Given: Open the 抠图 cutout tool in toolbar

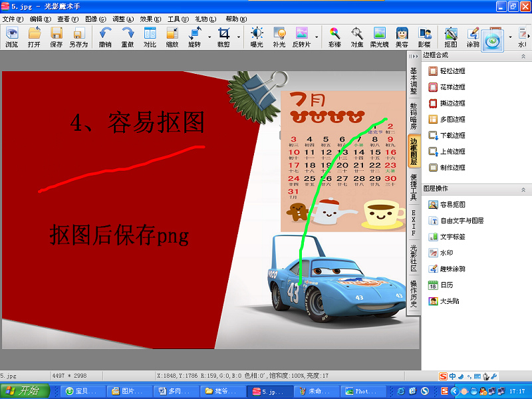Looking at the screenshot, I should click(x=451, y=37).
